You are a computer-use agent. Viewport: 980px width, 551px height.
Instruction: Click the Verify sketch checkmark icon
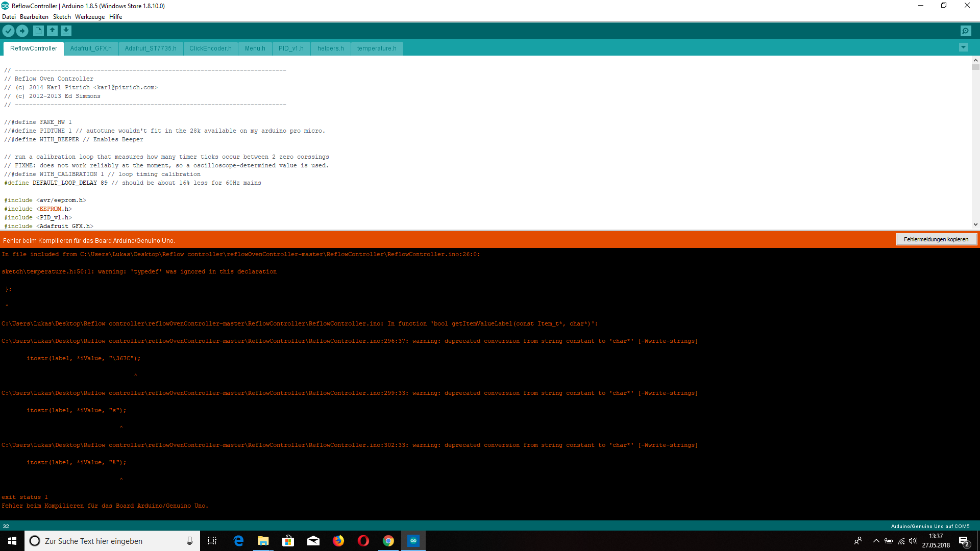click(x=8, y=31)
